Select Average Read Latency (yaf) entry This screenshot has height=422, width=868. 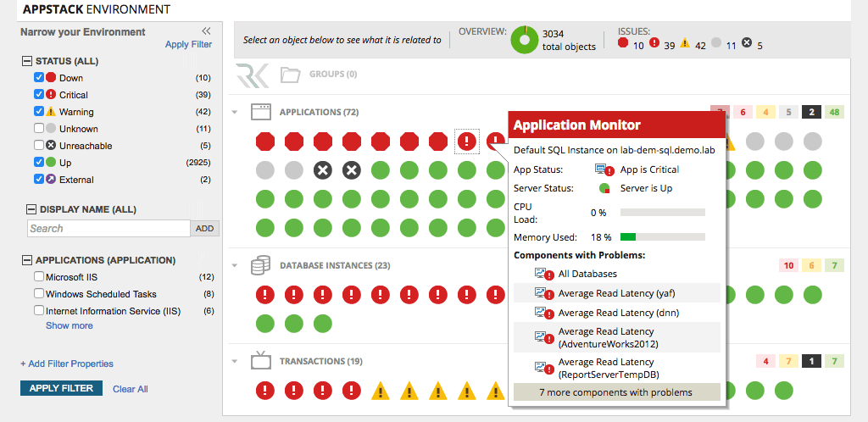tap(616, 293)
